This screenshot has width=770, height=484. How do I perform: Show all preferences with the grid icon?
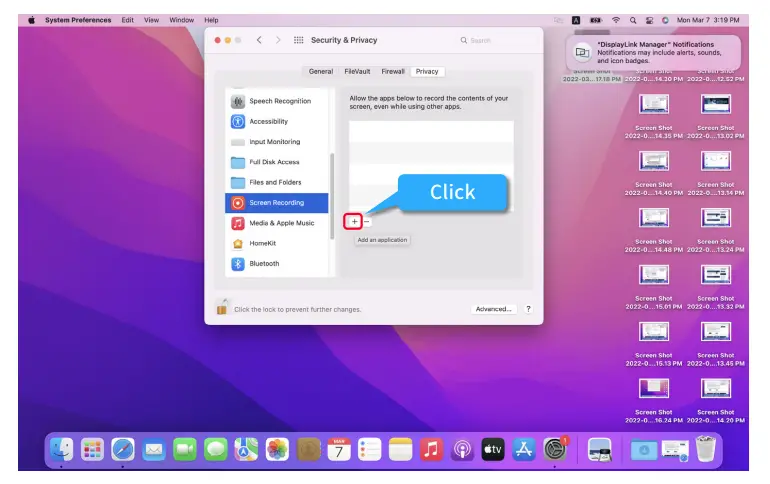[298, 40]
